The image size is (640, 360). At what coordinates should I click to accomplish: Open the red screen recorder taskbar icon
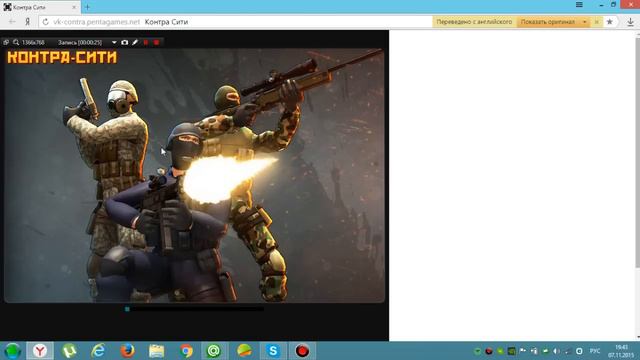[302, 351]
